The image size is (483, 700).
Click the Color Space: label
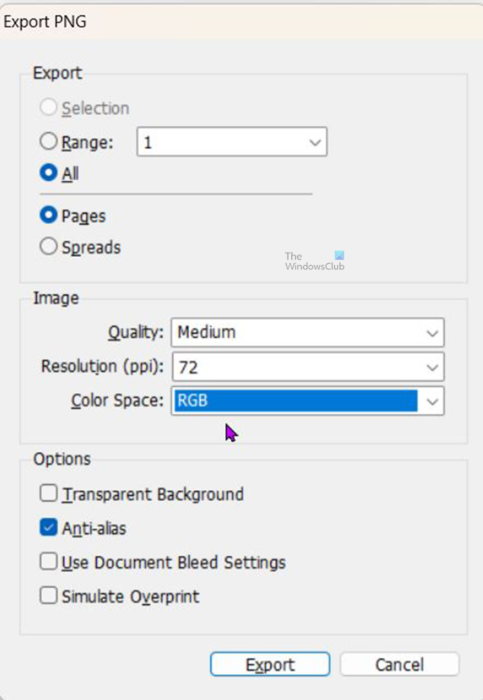117,400
